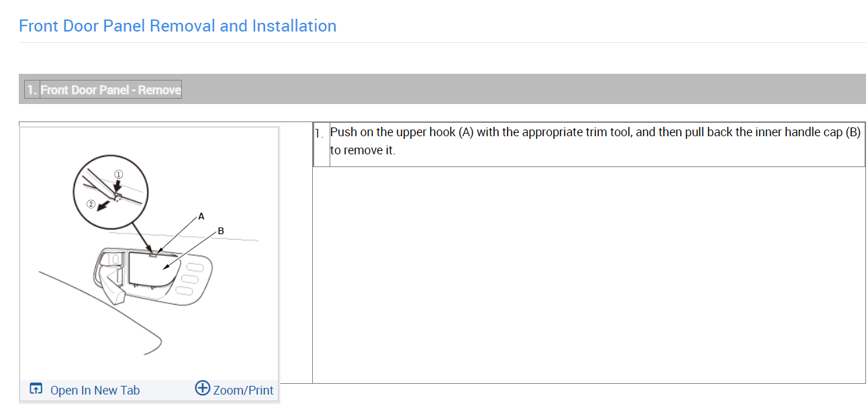Click the section number 1 in gray header
The width and height of the screenshot is (868, 408).
[32, 90]
